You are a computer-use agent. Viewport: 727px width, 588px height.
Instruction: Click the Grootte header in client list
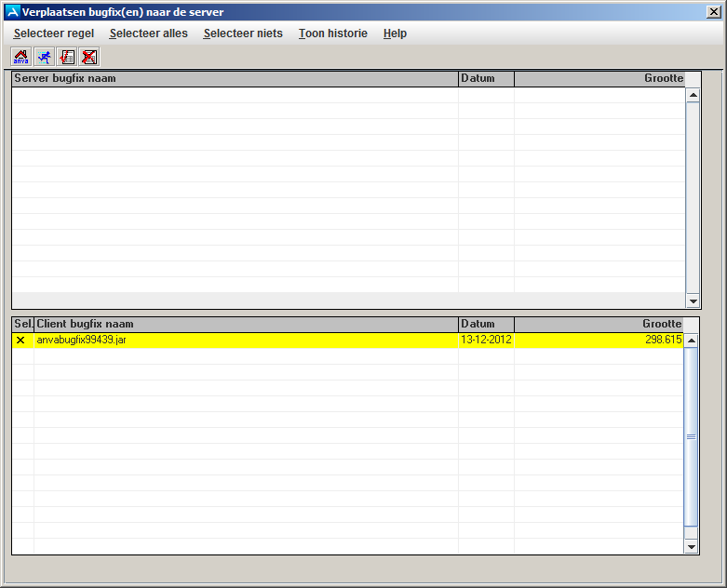[x=599, y=325]
